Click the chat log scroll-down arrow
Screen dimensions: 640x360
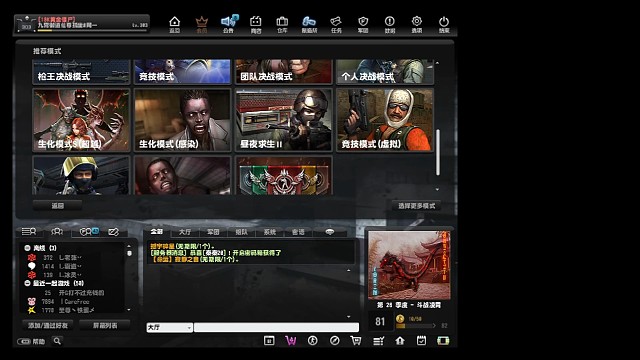[348, 316]
